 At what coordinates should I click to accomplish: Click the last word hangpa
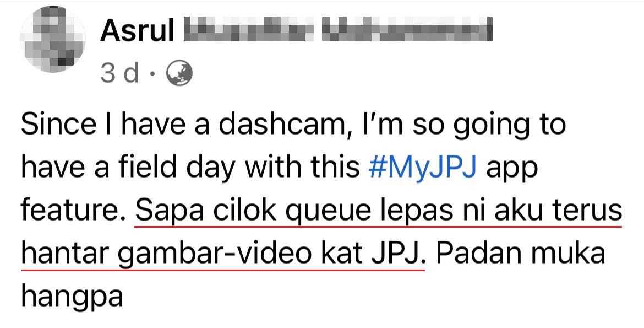click(72, 298)
